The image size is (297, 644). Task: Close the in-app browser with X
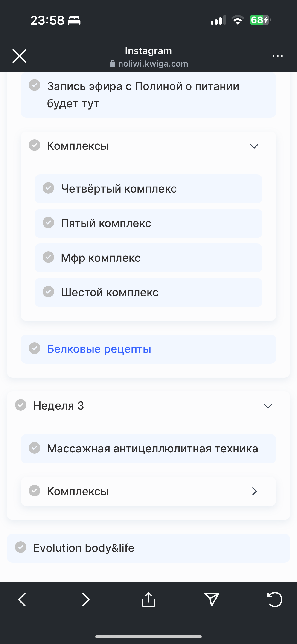19,56
